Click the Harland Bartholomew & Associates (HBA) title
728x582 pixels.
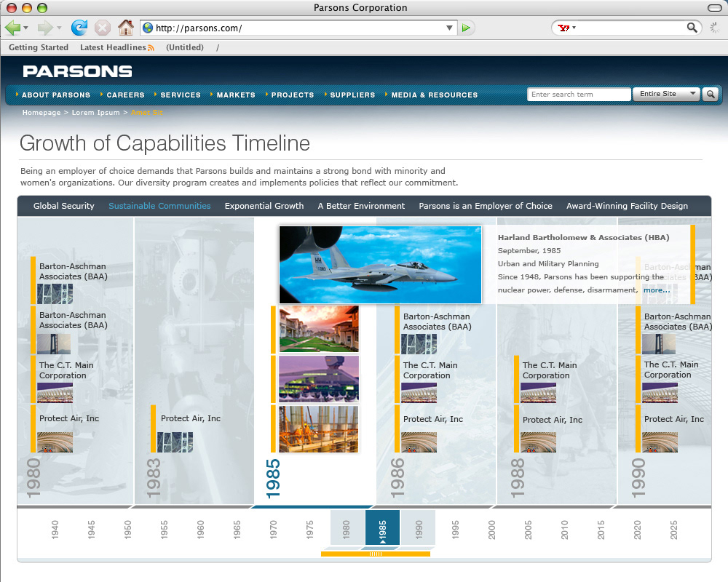pos(584,237)
